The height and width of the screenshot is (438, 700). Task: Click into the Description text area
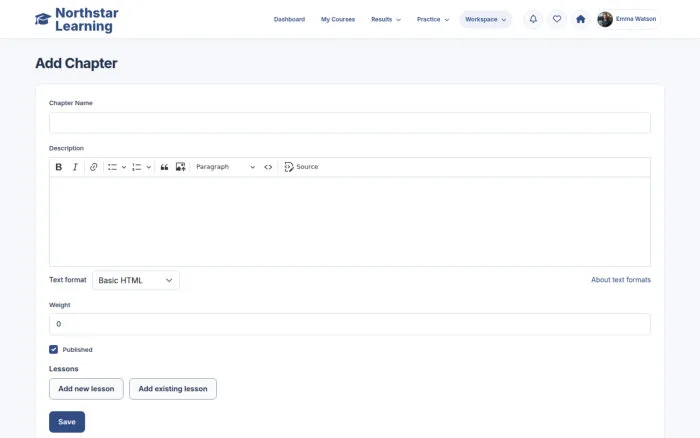click(x=350, y=222)
